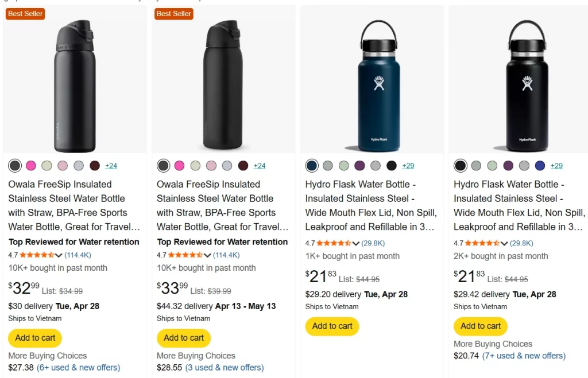Select the pink color swatch on first Owala bottle
Viewport: 588px width, 378px height.
(x=30, y=165)
